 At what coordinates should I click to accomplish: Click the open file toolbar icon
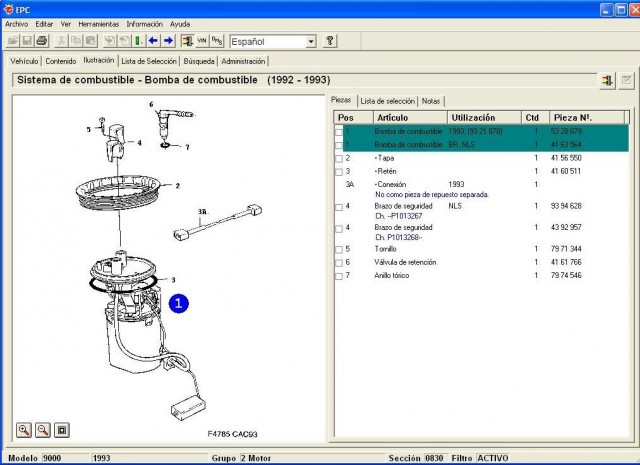(x=13, y=41)
